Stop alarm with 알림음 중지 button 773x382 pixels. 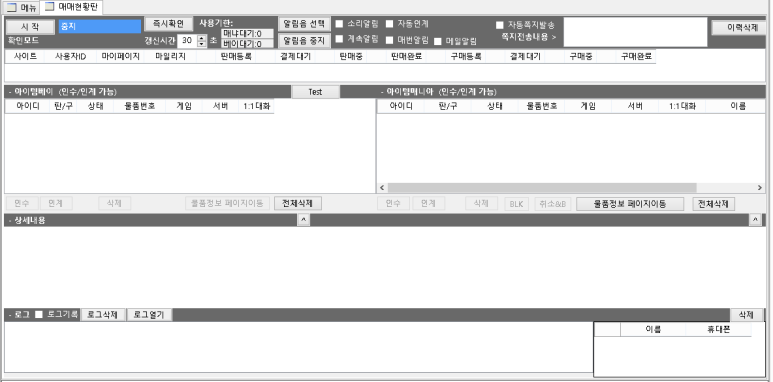pos(304,41)
